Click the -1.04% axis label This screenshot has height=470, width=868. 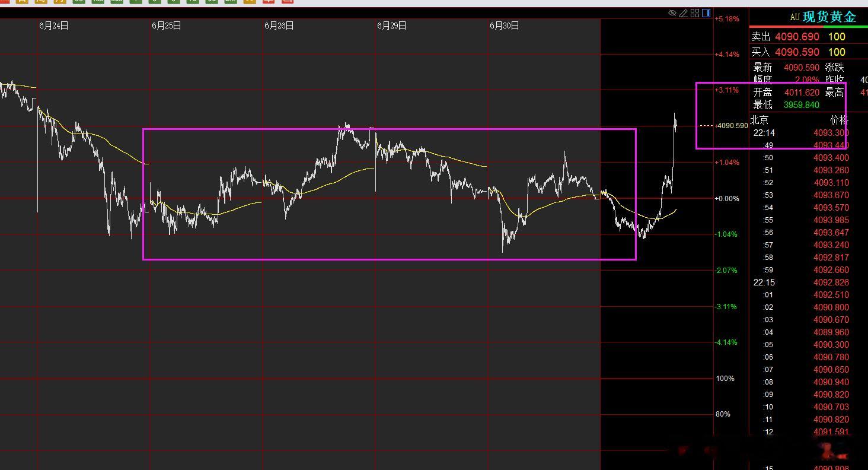(x=727, y=234)
